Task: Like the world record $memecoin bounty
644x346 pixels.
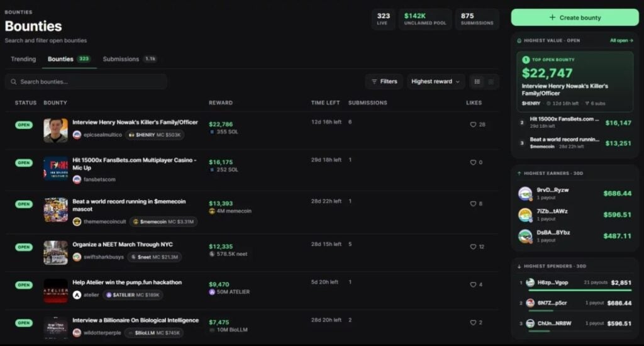Action: (473, 204)
